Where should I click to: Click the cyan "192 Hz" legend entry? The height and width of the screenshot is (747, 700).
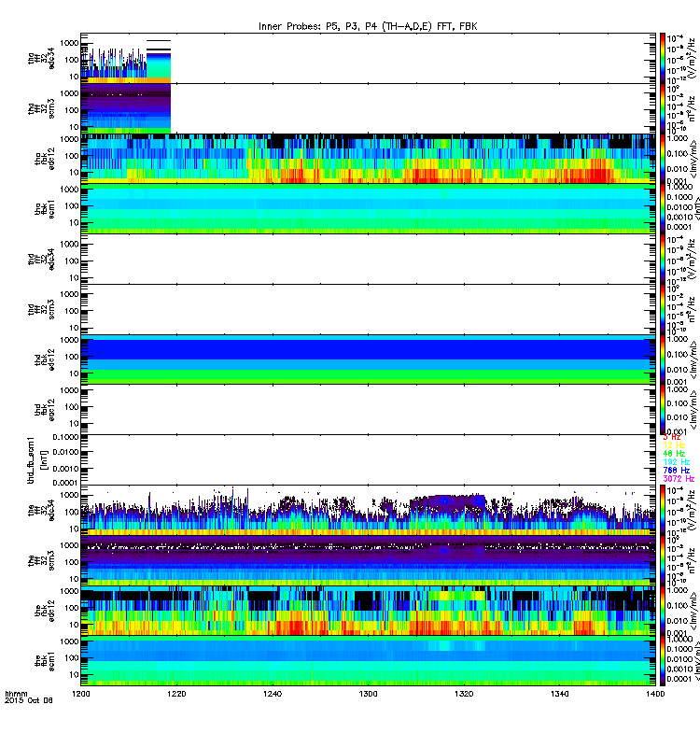coord(676,461)
